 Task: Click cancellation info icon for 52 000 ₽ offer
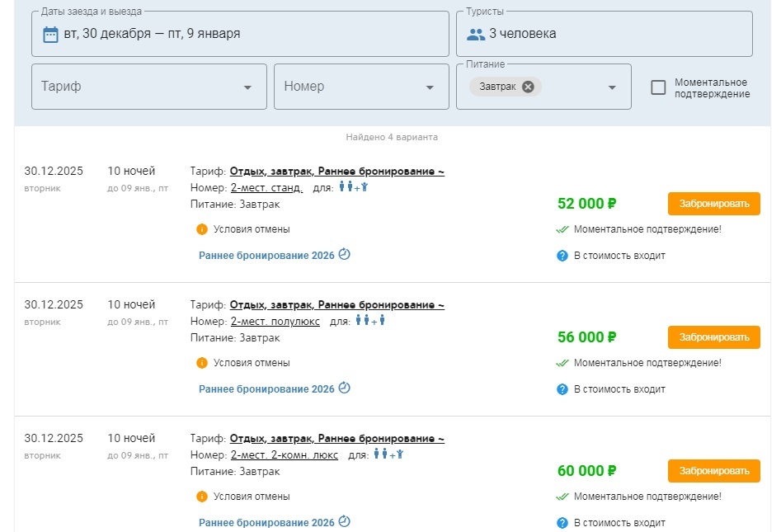[x=202, y=229]
